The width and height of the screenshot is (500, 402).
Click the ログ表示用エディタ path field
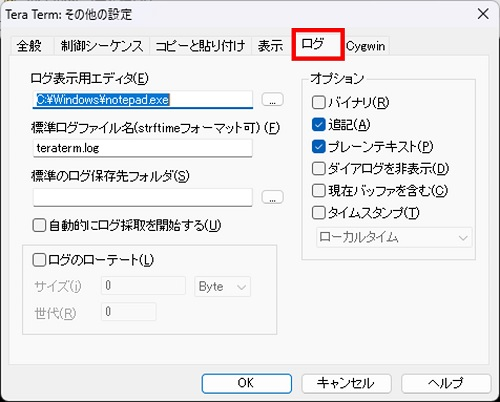(143, 100)
